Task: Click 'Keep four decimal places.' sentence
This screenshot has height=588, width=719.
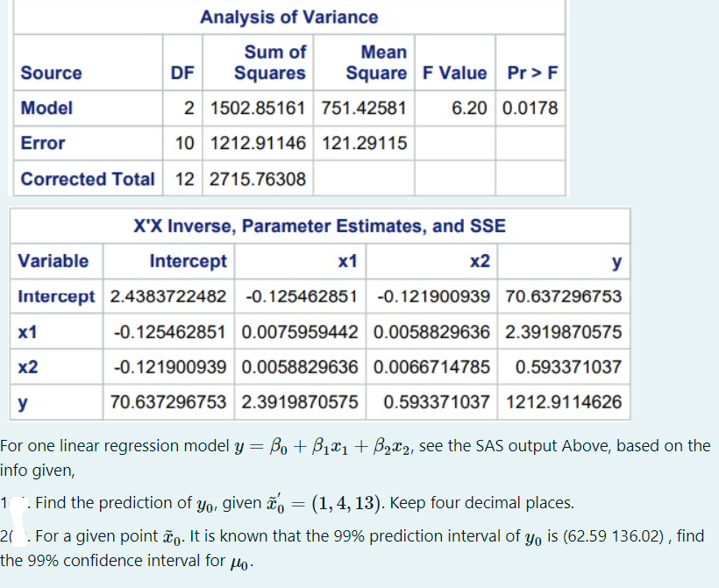Action: [481, 503]
